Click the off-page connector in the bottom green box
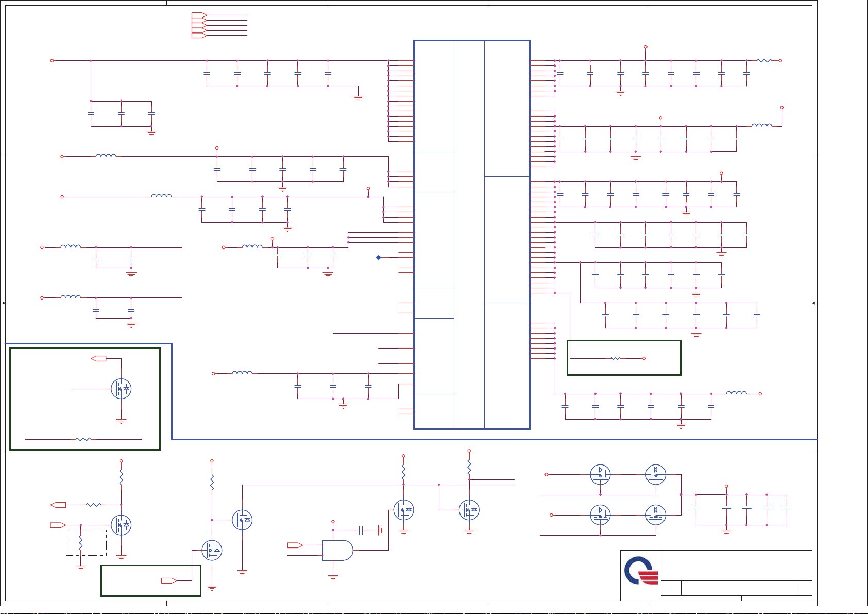The height and width of the screenshot is (614, 868). click(x=169, y=581)
